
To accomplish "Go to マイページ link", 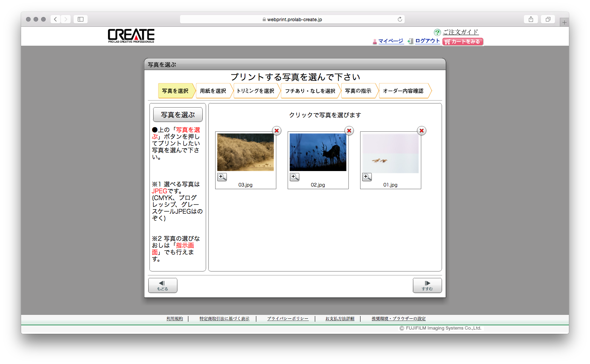I will pos(391,41).
